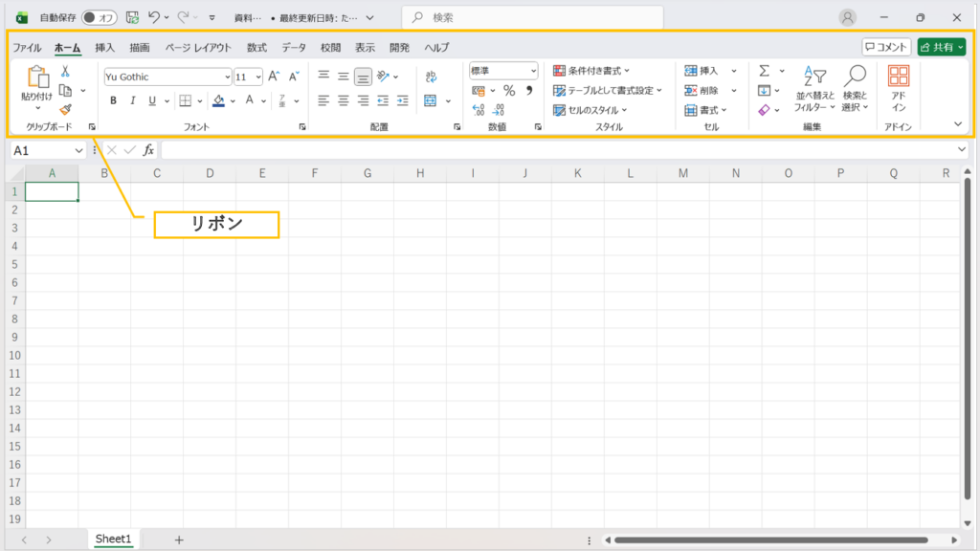This screenshot has width=980, height=551.
Task: Select the Format Painter brush icon
Action: [x=65, y=109]
